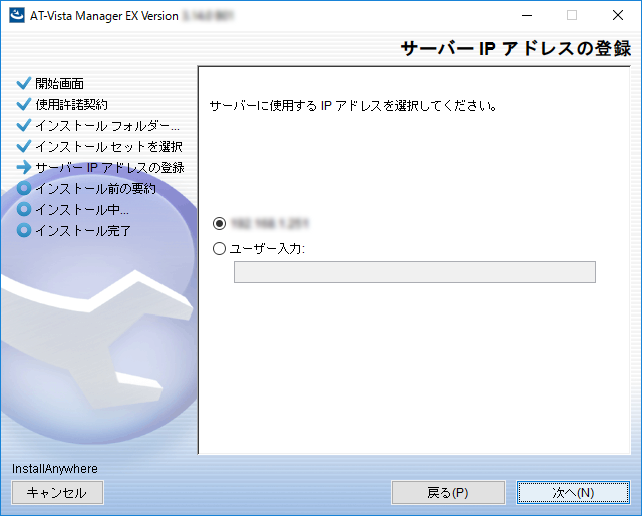Select the ユーザー入力 radio button
Viewport: 642px width, 516px height.
[219, 248]
